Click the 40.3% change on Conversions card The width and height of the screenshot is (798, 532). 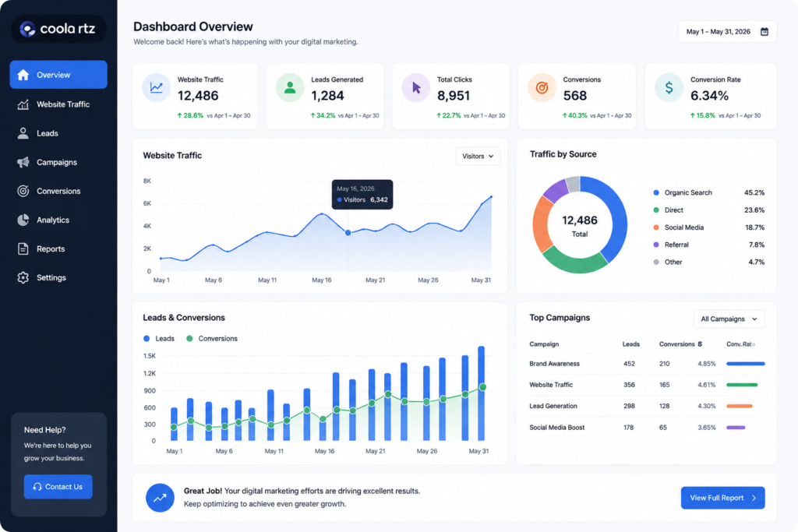(574, 115)
